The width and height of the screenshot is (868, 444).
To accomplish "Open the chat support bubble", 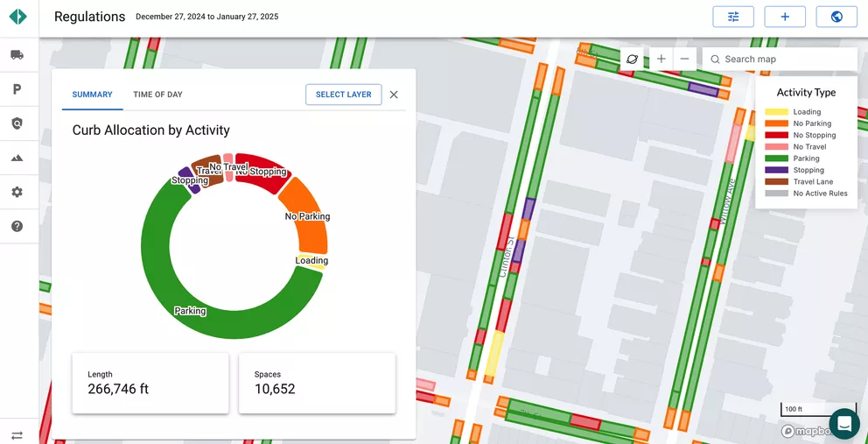I will click(844, 424).
